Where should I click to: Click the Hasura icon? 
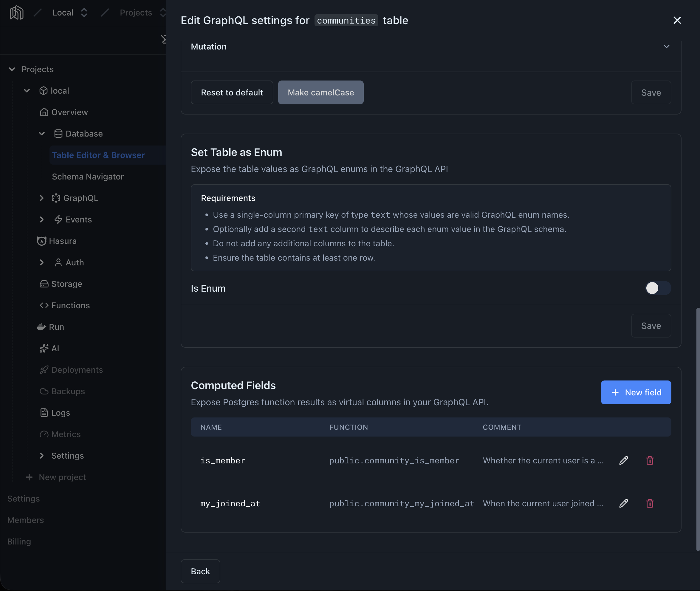[41, 241]
